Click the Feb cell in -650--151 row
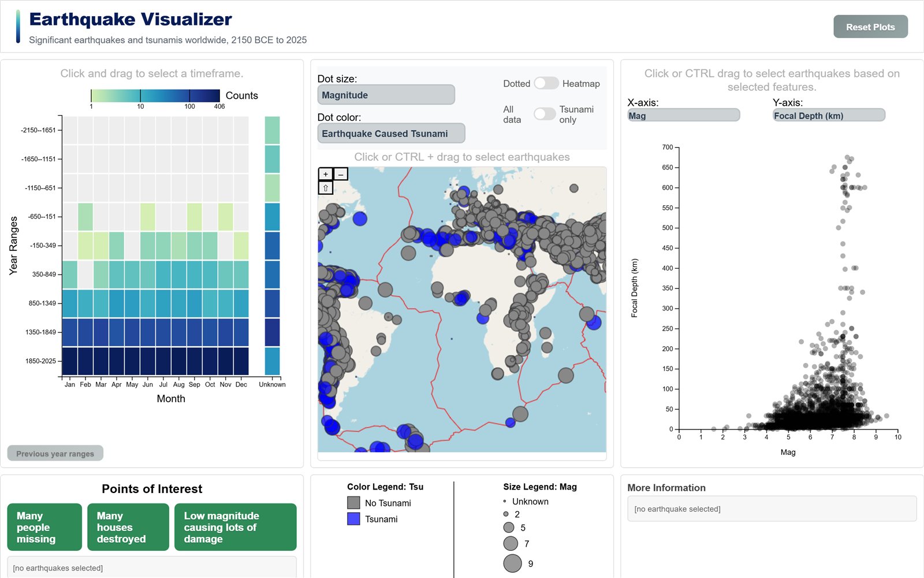Viewport: 924px width, 578px height. pyautogui.click(x=85, y=217)
